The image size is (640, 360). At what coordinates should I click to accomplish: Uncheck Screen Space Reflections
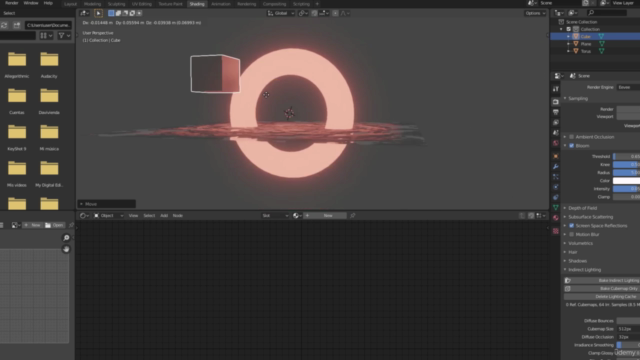click(x=571, y=225)
